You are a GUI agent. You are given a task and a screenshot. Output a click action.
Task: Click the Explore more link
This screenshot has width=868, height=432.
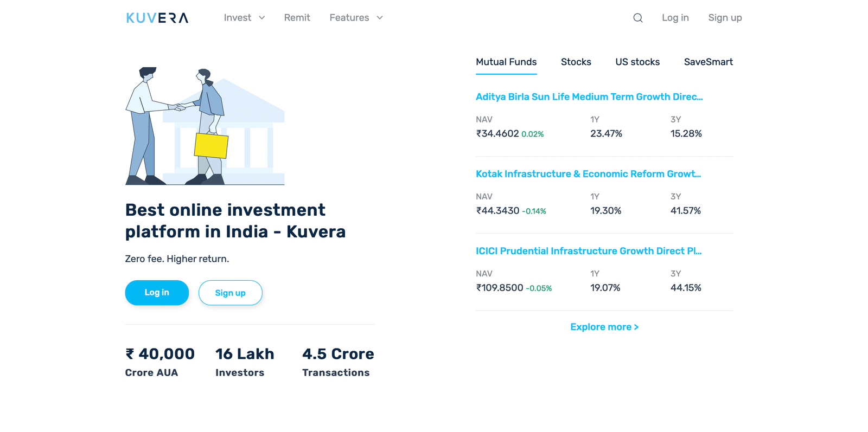click(x=604, y=327)
